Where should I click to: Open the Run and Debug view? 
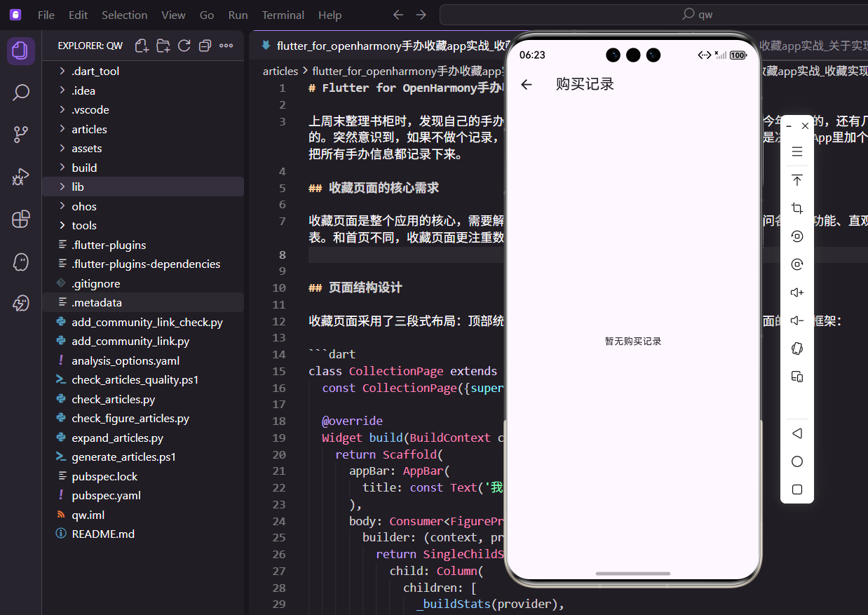[21, 177]
